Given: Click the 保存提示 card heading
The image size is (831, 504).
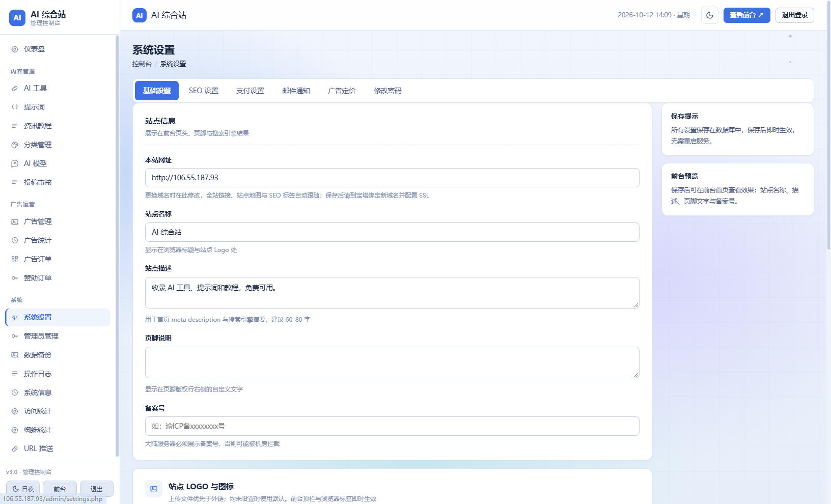Looking at the screenshot, I should pyautogui.click(x=684, y=117).
